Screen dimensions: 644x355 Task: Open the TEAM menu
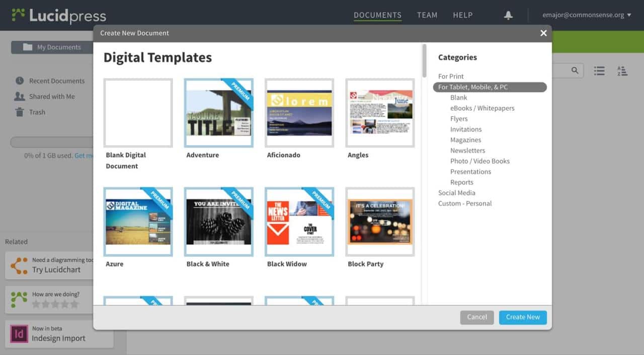click(427, 15)
